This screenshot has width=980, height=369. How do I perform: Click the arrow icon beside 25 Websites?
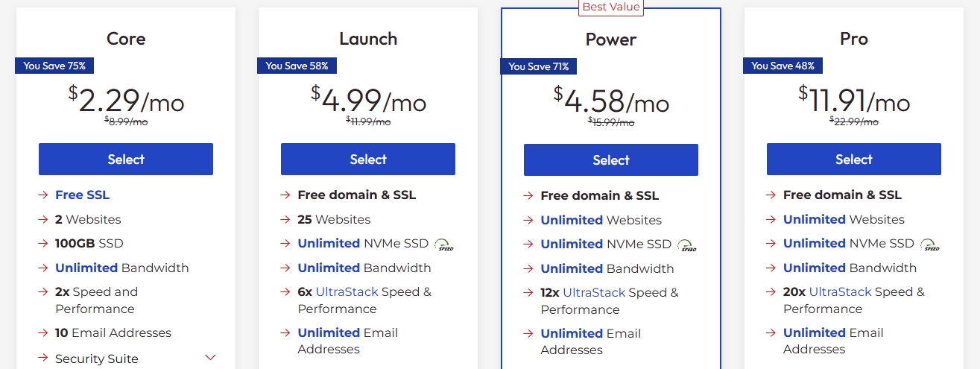(x=285, y=220)
